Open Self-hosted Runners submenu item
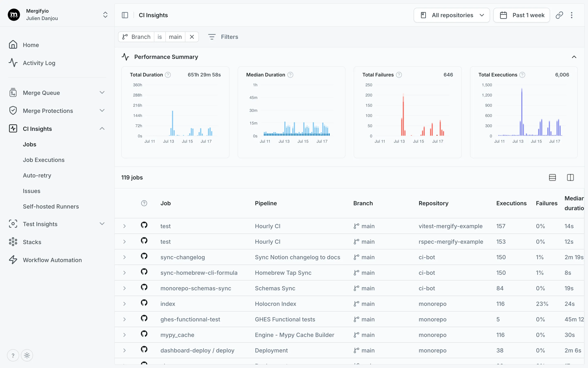 [x=51, y=207]
